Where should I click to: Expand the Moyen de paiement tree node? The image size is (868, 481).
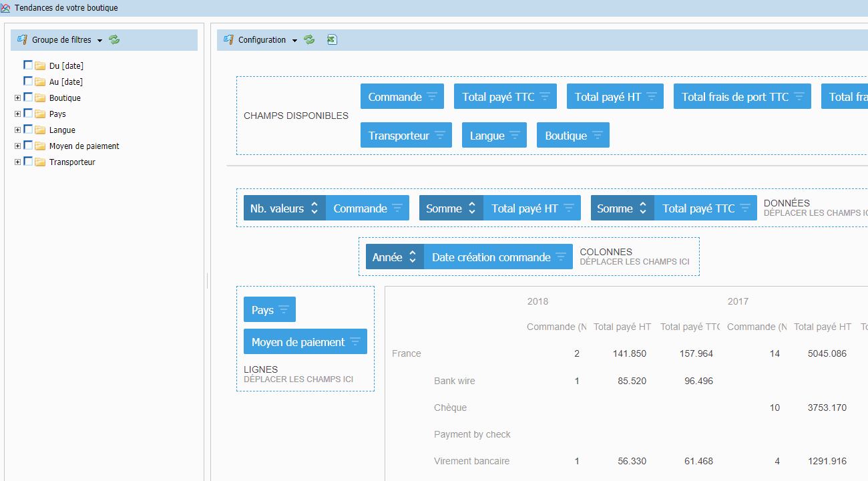(x=17, y=146)
